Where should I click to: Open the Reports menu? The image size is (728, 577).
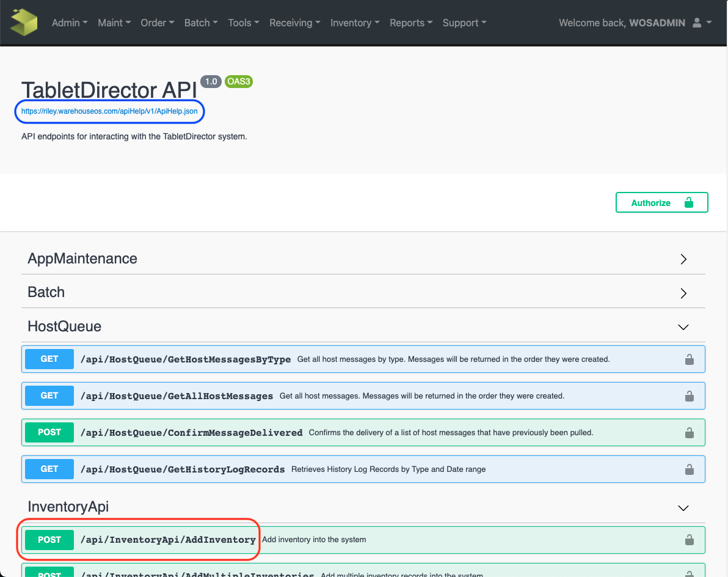point(411,23)
